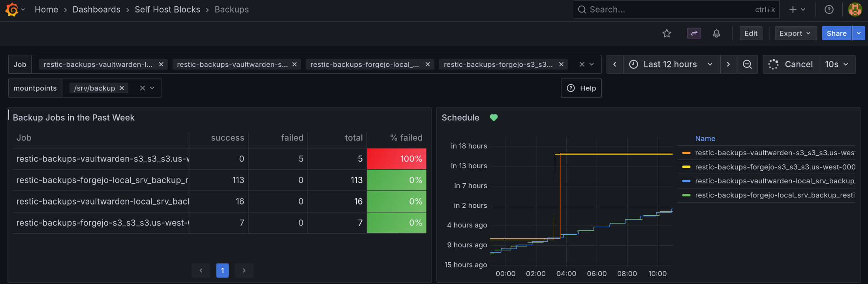Toggle restic-backups-forgejo-s3 series in legend
The image size is (868, 284).
pos(774,167)
